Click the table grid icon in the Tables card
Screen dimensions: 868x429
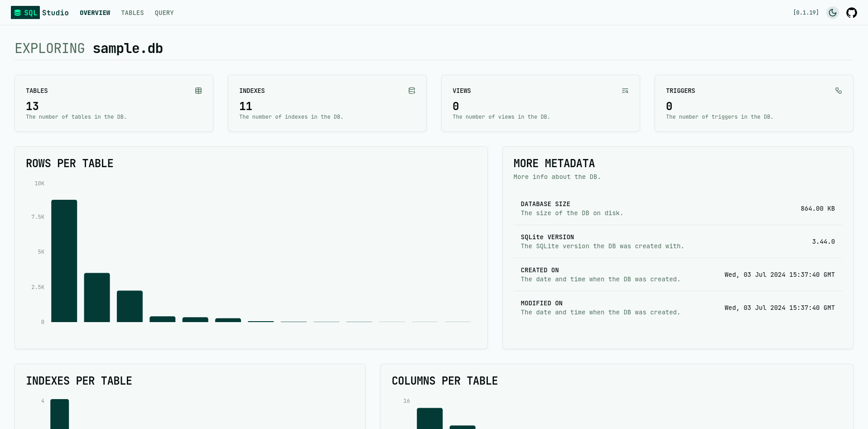click(x=198, y=91)
